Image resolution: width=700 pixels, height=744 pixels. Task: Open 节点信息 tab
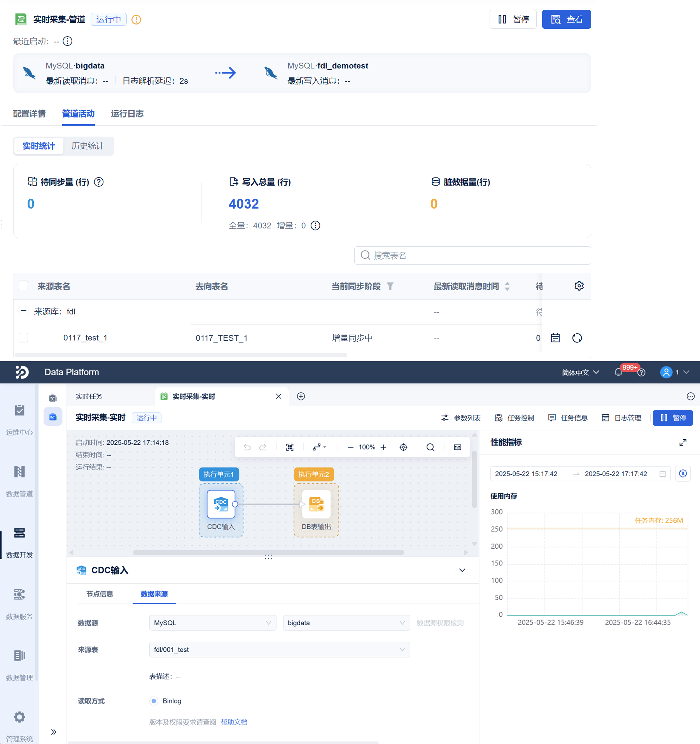[x=100, y=594]
